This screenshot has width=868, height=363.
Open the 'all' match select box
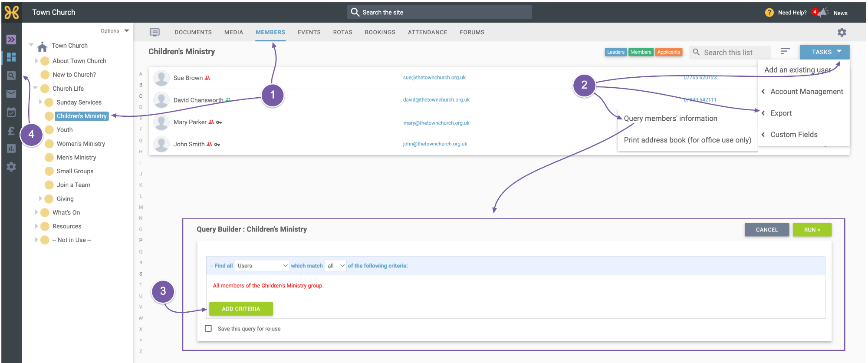click(335, 265)
